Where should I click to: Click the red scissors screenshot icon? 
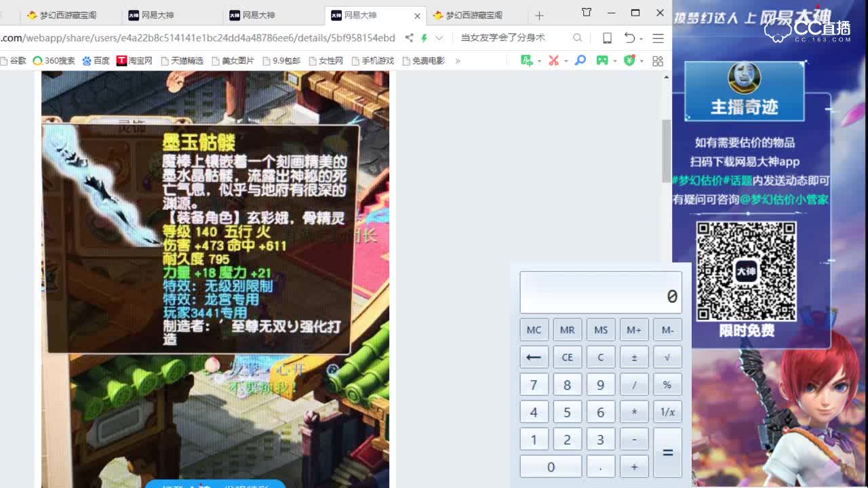[x=553, y=60]
